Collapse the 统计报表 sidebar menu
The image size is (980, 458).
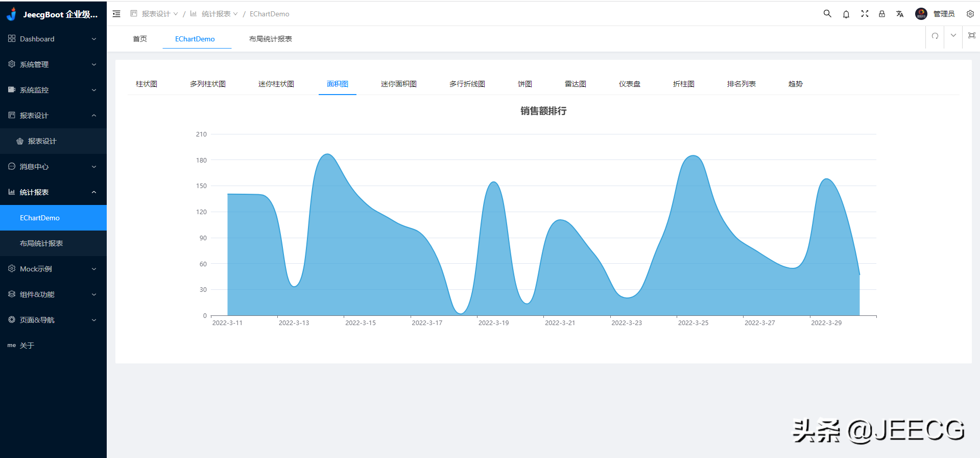tap(53, 192)
